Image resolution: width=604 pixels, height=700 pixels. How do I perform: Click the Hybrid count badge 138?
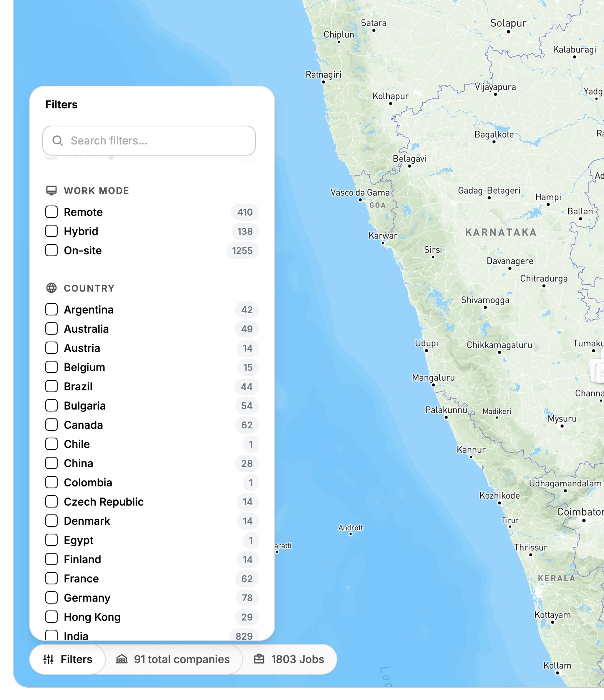pyautogui.click(x=245, y=231)
